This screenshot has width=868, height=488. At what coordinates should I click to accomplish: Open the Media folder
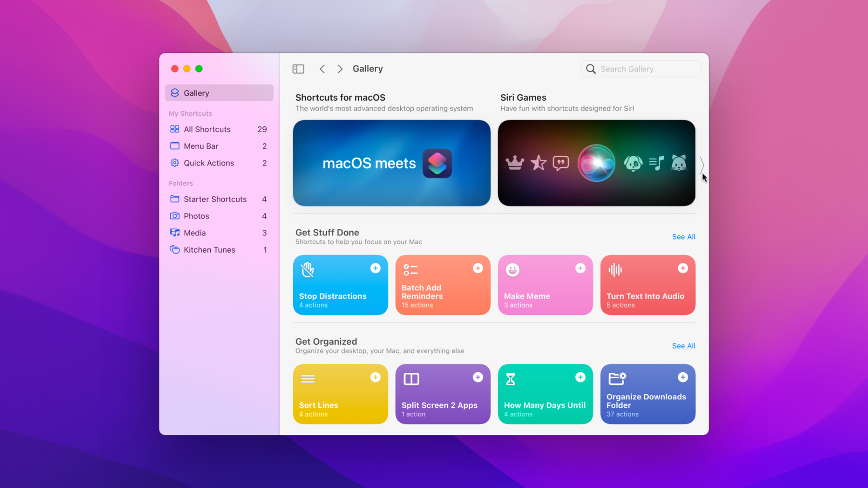(x=219, y=233)
